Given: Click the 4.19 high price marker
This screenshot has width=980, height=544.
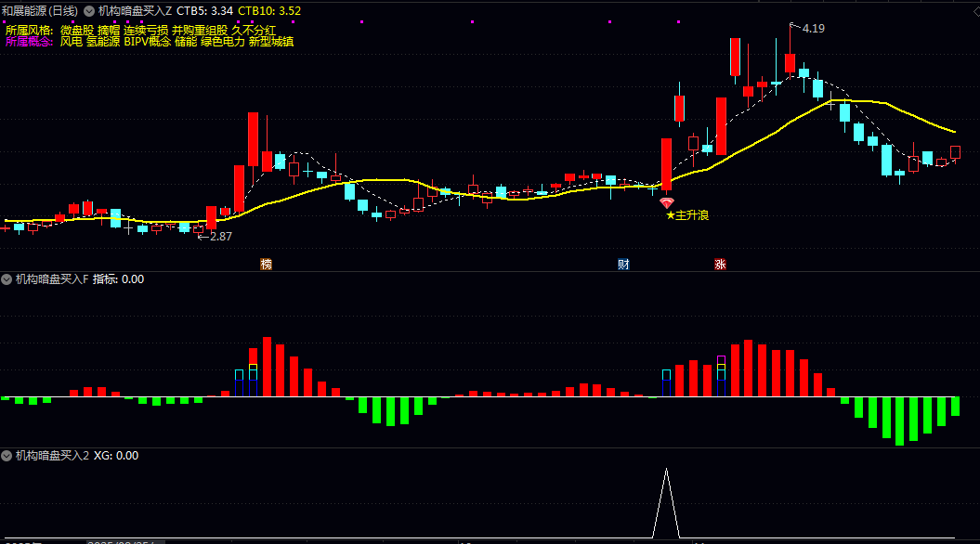Looking at the screenshot, I should coord(813,29).
